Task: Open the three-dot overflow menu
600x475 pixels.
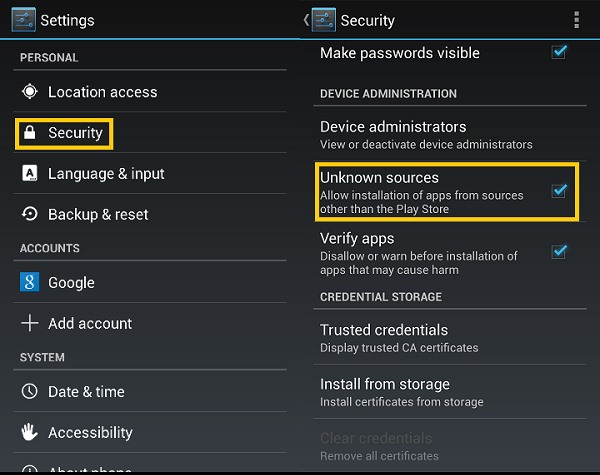Action: click(576, 20)
